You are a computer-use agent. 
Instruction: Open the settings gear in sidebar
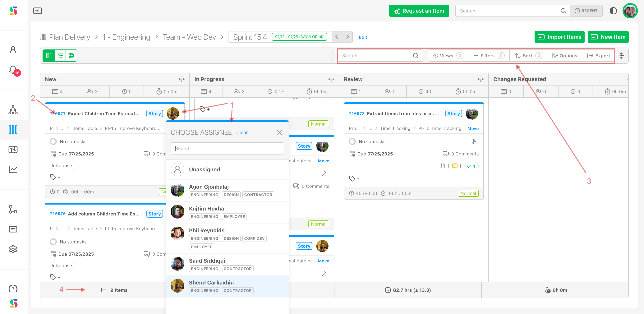click(x=13, y=249)
